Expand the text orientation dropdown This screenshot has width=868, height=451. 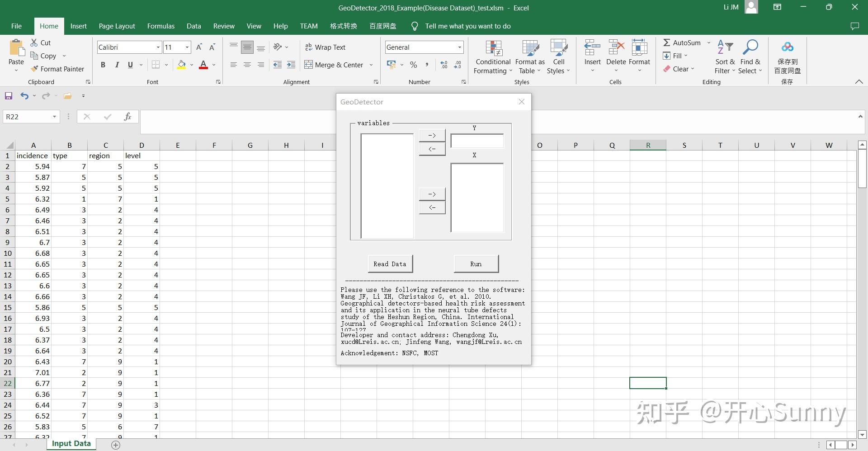(287, 47)
